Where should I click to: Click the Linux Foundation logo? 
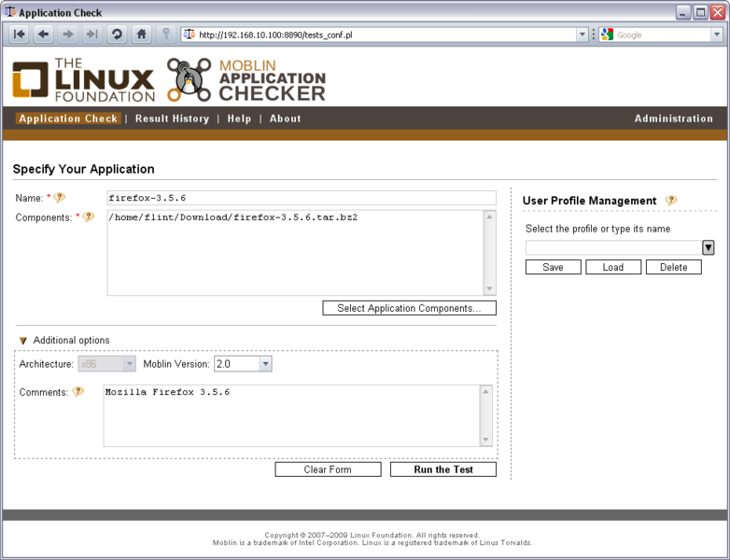(84, 80)
